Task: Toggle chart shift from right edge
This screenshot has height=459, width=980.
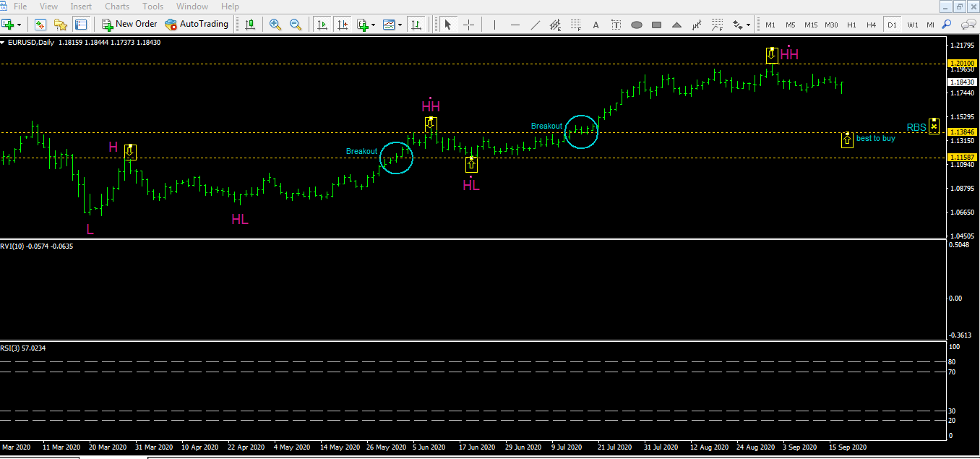Action: click(x=342, y=25)
